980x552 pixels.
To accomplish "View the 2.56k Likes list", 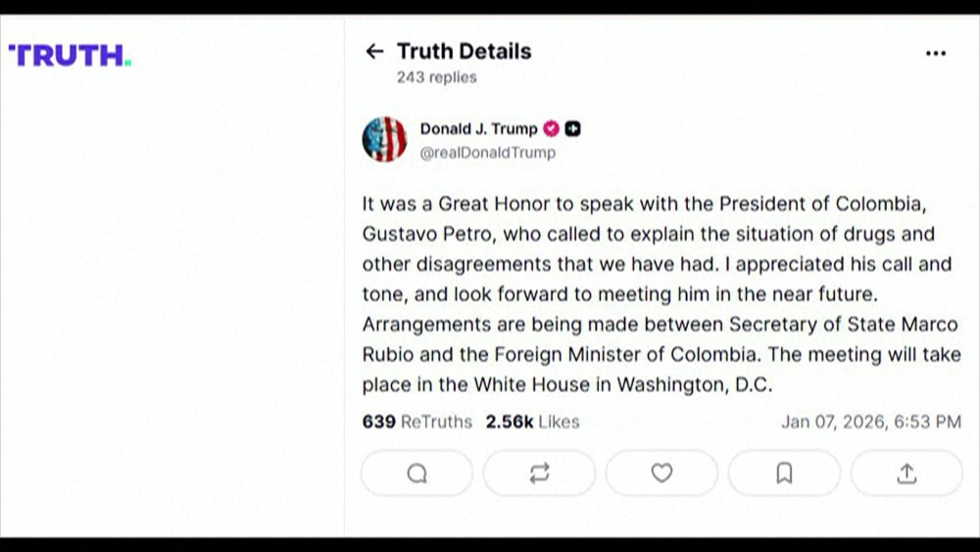I will point(532,422).
